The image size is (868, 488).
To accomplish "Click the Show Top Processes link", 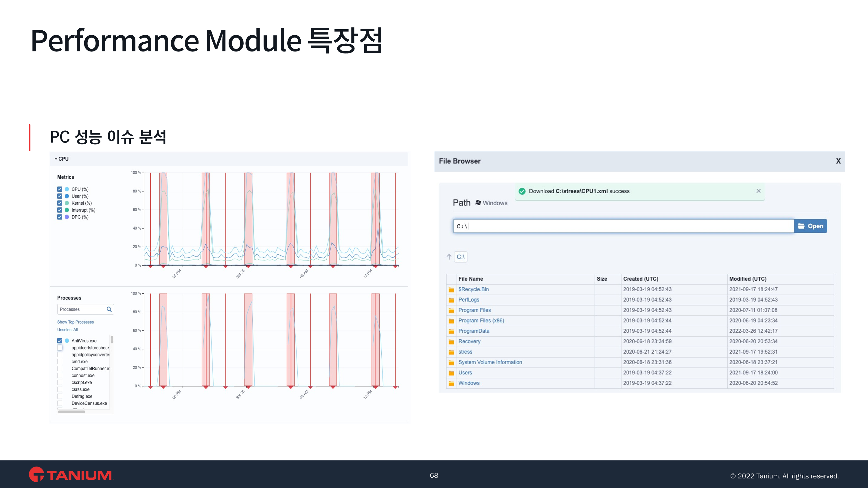I will [x=76, y=322].
